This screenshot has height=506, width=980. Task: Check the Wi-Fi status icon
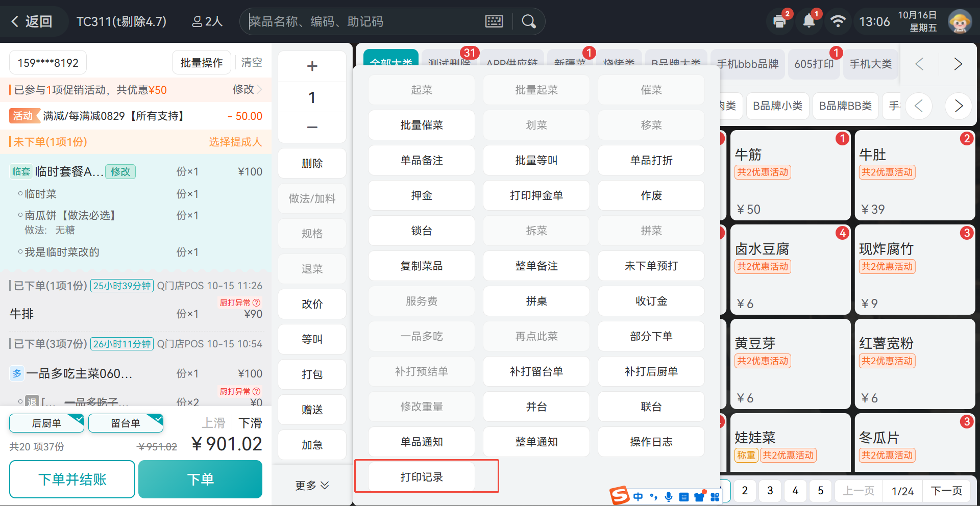[x=838, y=21]
